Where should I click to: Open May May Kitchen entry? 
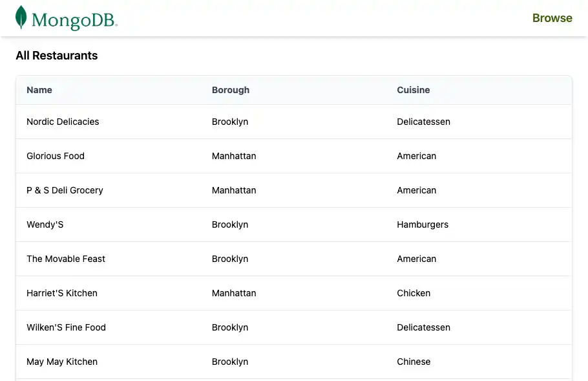coord(62,362)
